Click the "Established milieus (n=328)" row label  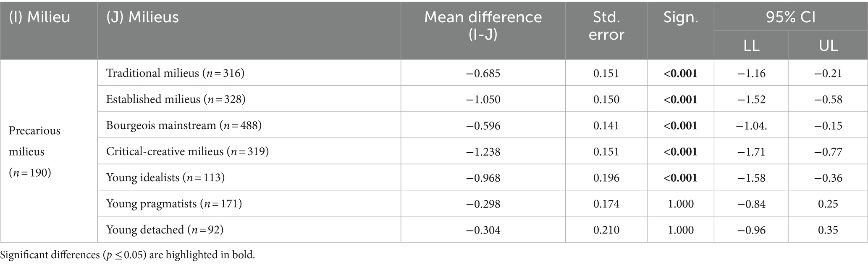[x=176, y=99]
